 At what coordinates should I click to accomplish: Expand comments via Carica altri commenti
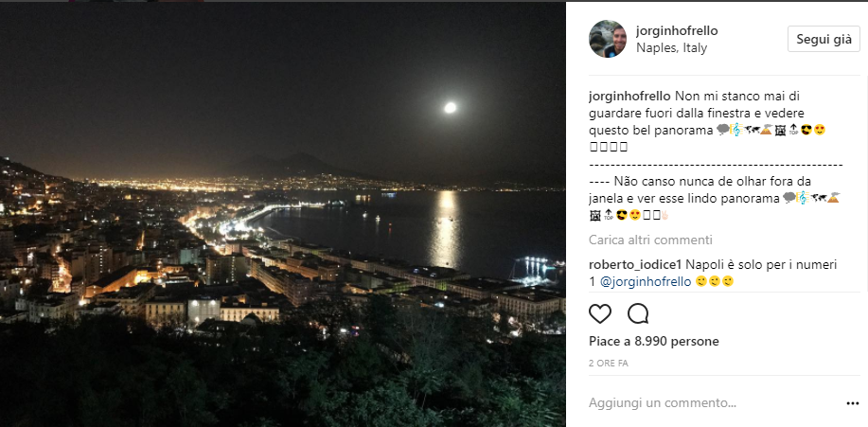(x=650, y=240)
